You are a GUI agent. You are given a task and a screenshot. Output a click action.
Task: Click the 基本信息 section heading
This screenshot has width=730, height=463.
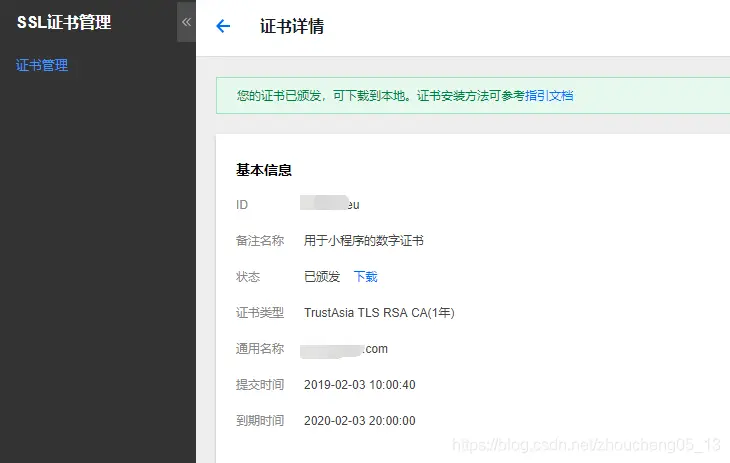tap(263, 170)
